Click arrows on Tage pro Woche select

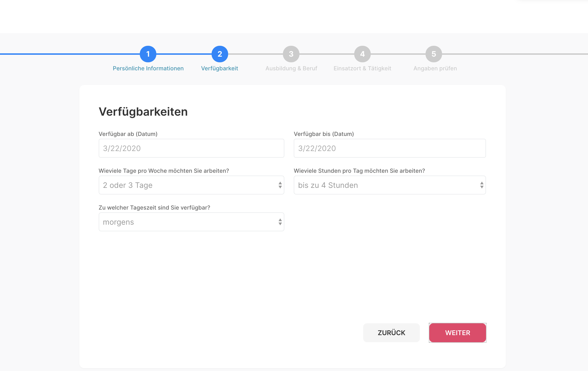point(280,185)
